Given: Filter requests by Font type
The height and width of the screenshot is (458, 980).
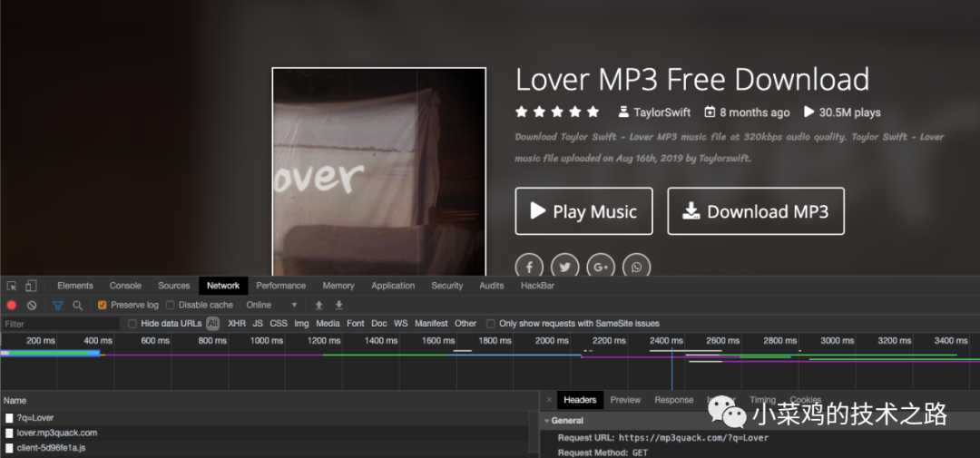Looking at the screenshot, I should point(355,324).
